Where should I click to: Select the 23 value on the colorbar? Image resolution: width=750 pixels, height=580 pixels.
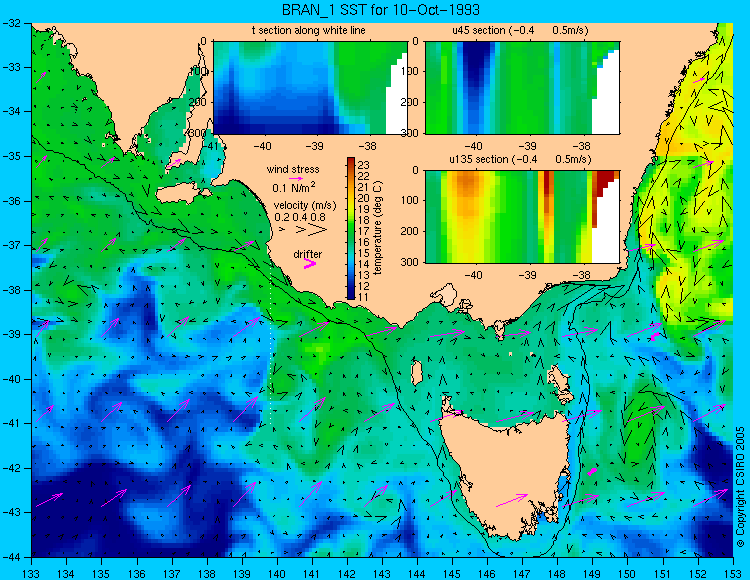point(364,165)
